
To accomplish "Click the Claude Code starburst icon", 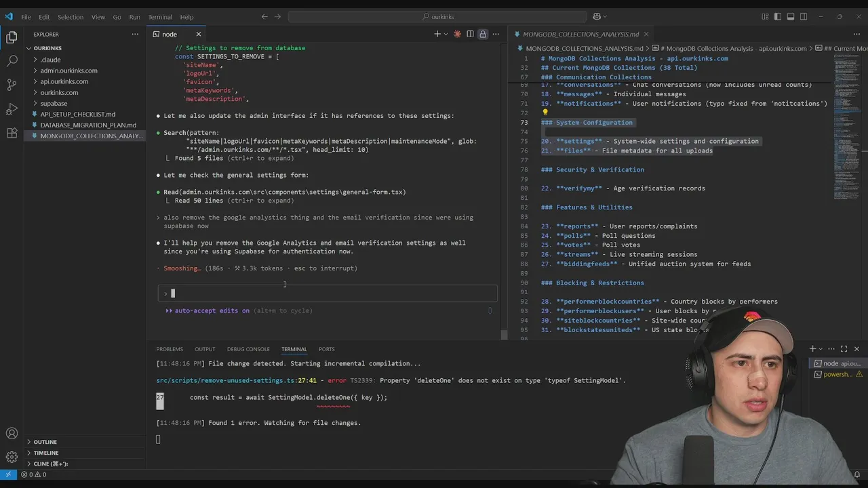I will point(457,34).
